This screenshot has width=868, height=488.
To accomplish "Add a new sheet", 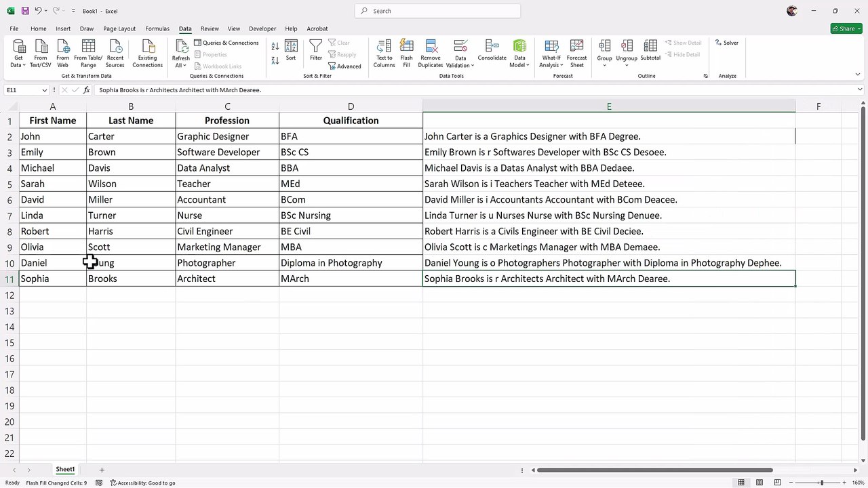I will coord(102,470).
